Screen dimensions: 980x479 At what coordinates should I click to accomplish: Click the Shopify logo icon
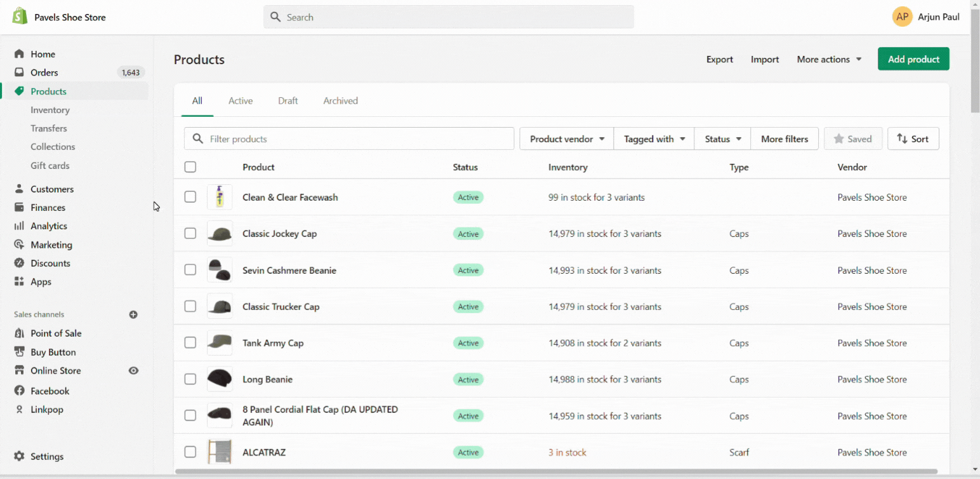20,17
